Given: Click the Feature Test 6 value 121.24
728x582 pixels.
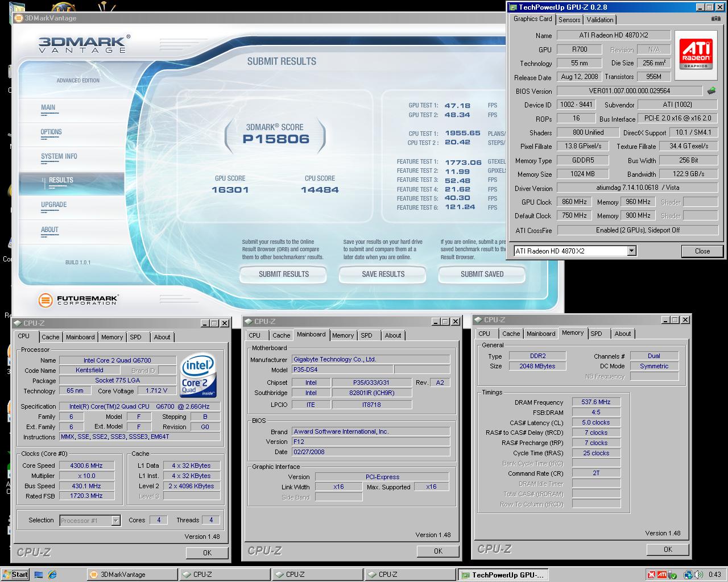Looking at the screenshot, I should click(460, 207).
